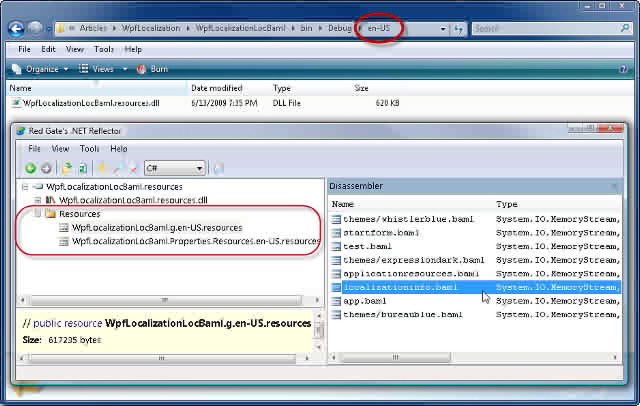
Task: Select WpfLocalizationLocBaml.resources.dll file in Explorer
Action: click(x=85, y=103)
